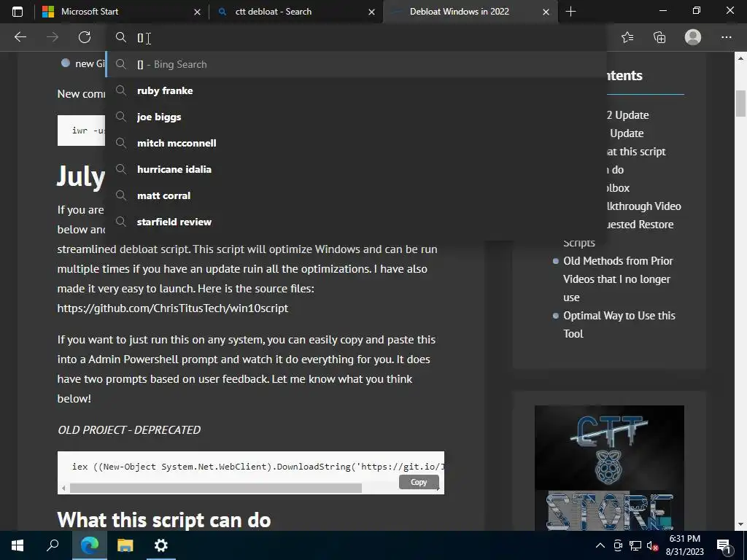The image size is (747, 560).
Task: Click the network tray icon
Action: coord(635,545)
